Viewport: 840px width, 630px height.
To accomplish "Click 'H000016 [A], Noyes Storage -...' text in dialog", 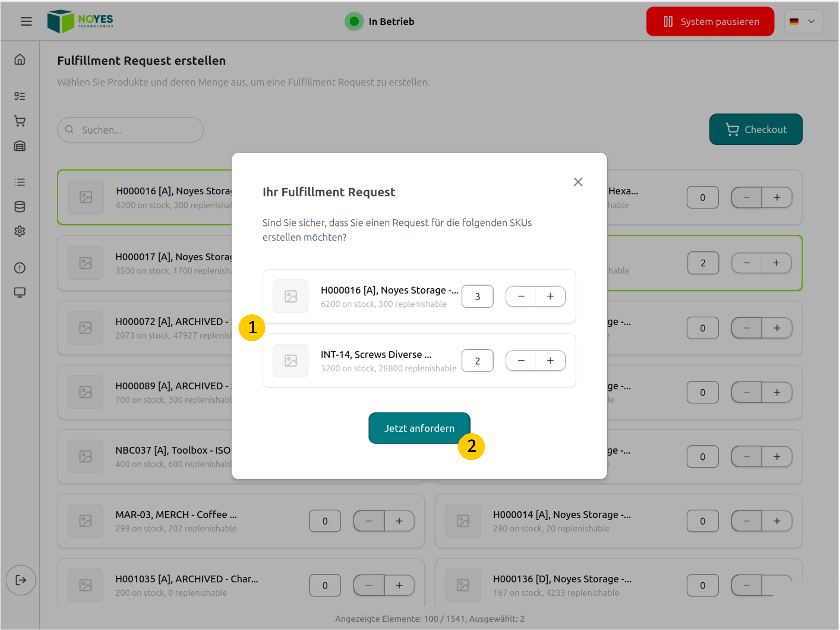I will (390, 290).
